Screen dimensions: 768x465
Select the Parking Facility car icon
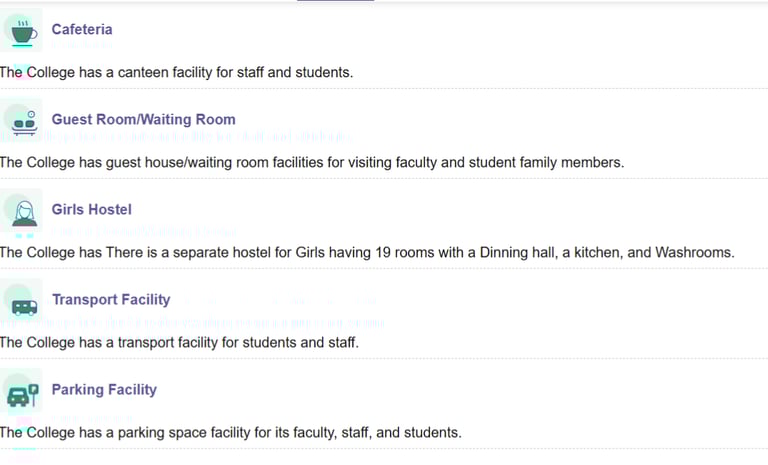tap(21, 392)
